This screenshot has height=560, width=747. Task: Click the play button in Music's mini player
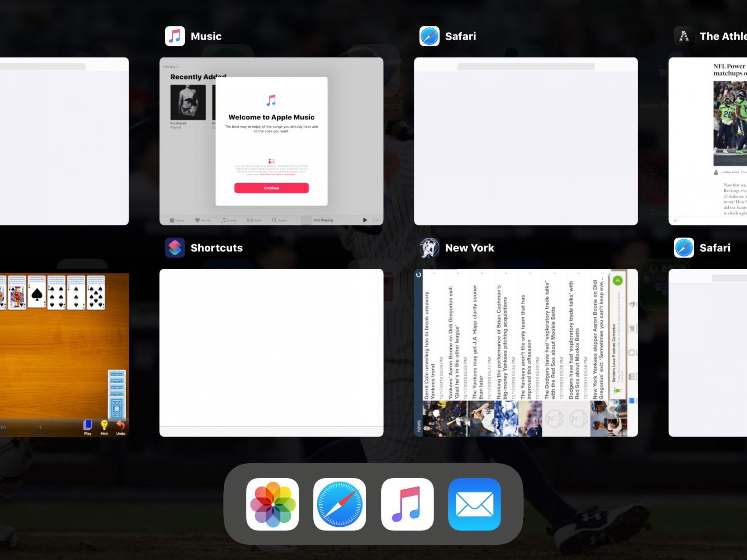[365, 220]
